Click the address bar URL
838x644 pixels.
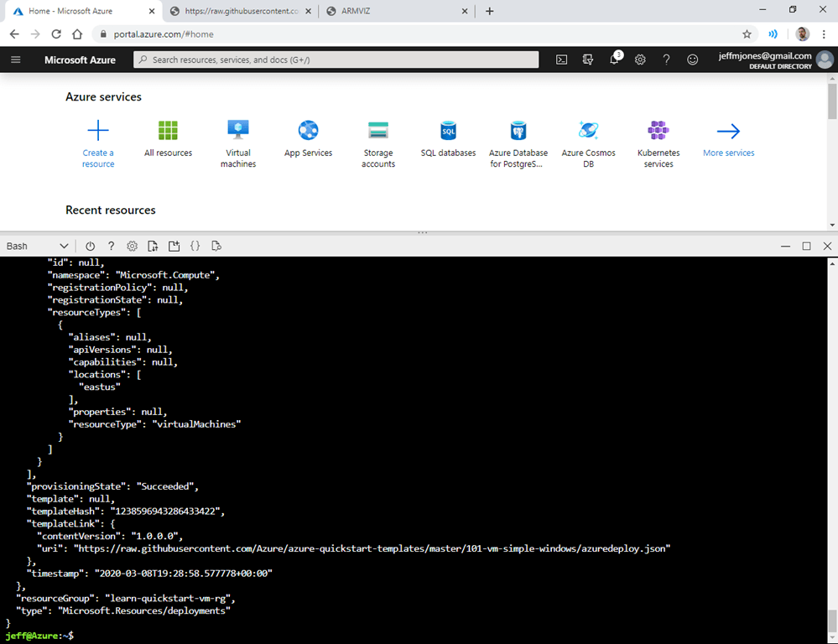(164, 34)
